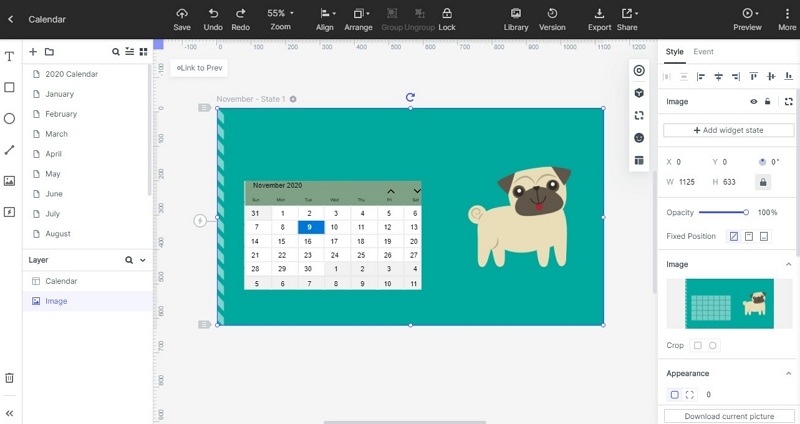
Task: Open the More menu
Action: (x=787, y=20)
